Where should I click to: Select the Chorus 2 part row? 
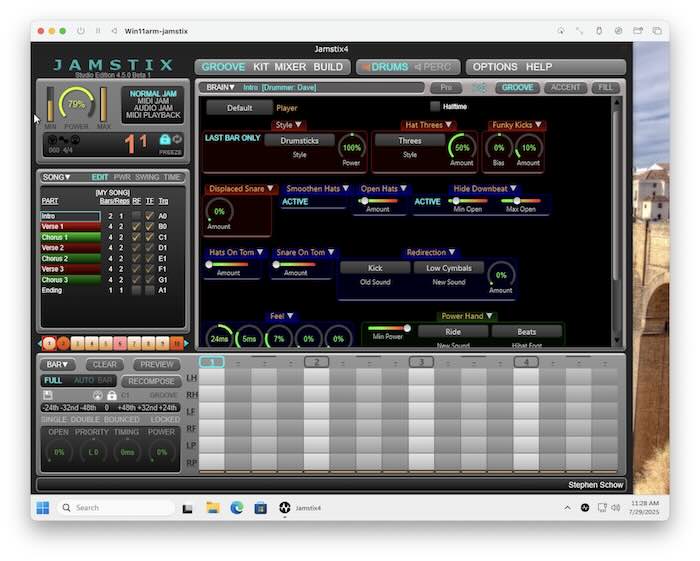(71, 258)
